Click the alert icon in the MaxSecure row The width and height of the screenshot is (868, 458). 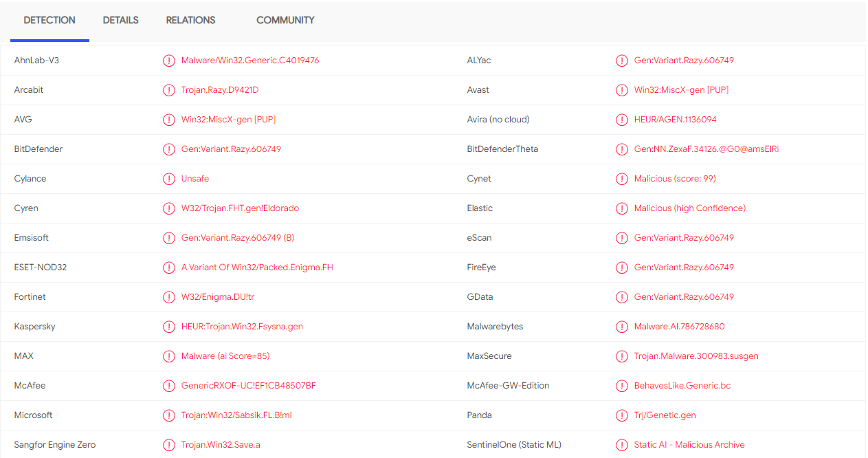622,356
